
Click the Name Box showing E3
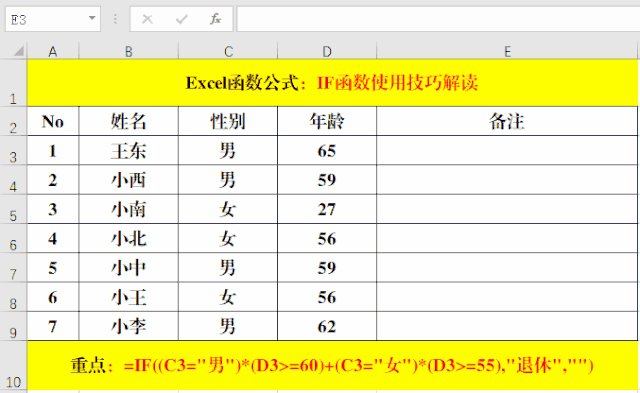(x=53, y=19)
